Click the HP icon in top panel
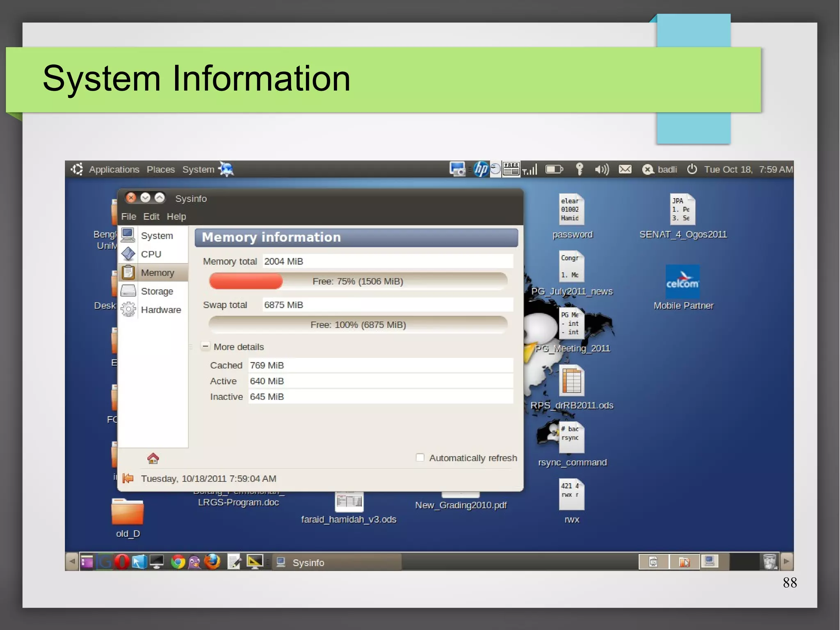840x630 pixels. click(481, 169)
